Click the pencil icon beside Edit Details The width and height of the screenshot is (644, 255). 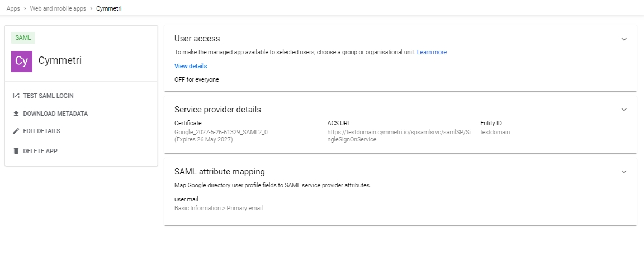16,131
